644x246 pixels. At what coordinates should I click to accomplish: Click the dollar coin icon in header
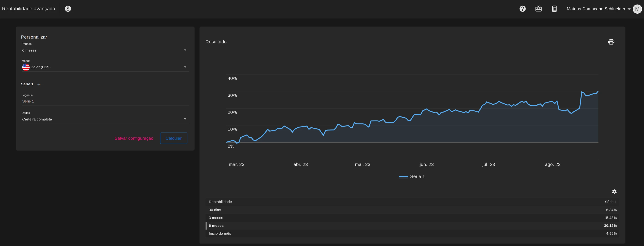(68, 9)
